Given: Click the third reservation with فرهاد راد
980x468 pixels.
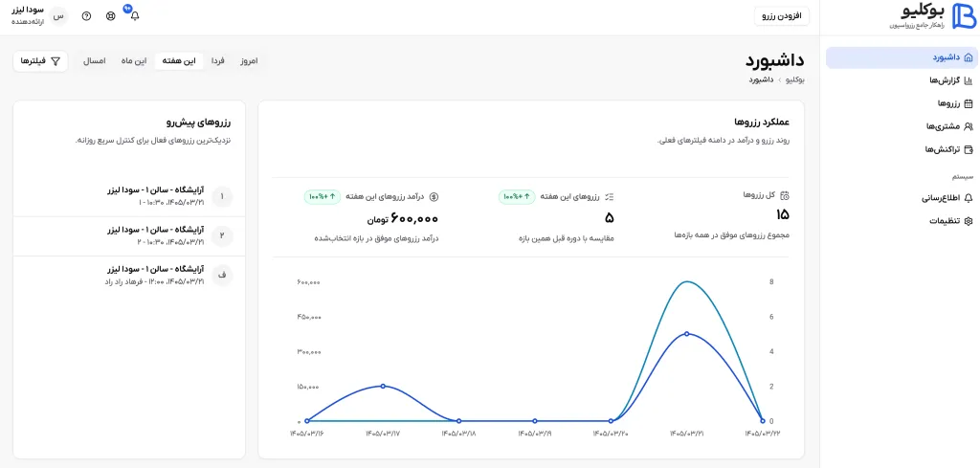Looking at the screenshot, I should 129,276.
